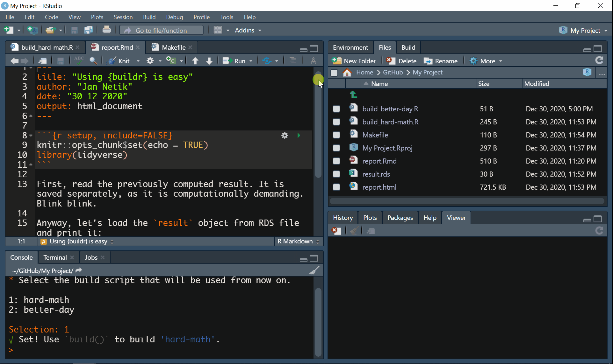Image resolution: width=613 pixels, height=364 pixels.
Task: Show document outline icon
Action: point(292,60)
